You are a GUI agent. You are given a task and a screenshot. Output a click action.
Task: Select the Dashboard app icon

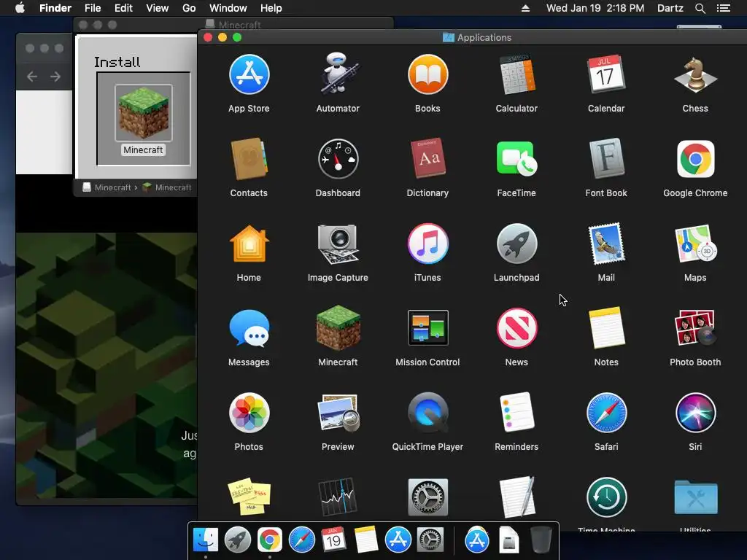tap(338, 159)
